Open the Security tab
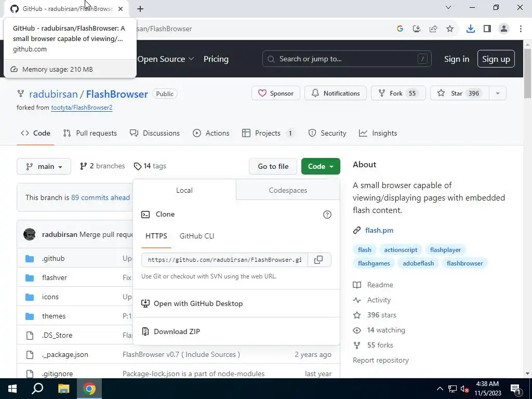 pyautogui.click(x=327, y=134)
